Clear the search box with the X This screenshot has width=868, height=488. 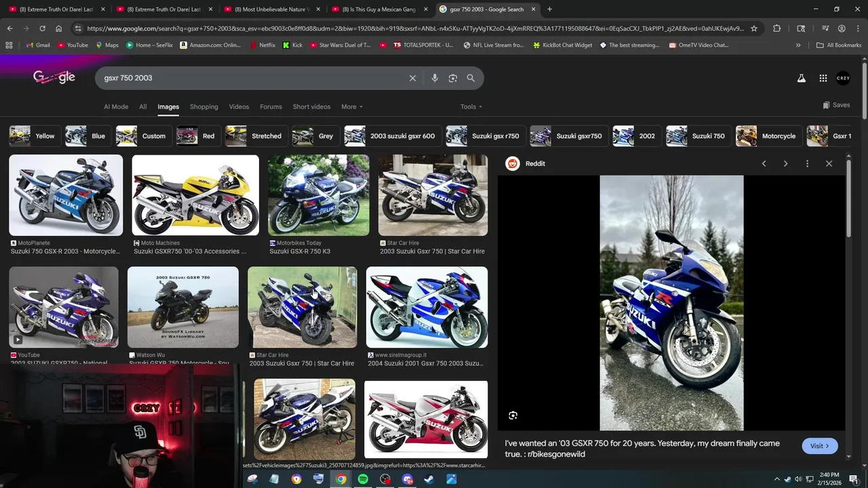[412, 78]
